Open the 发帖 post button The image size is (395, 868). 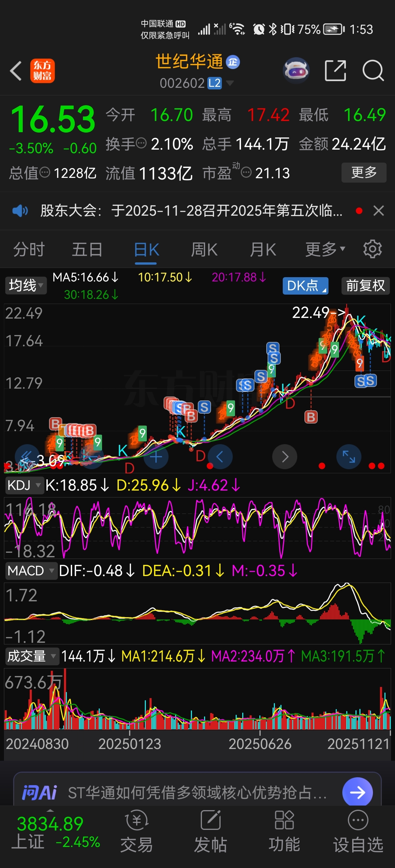click(210, 832)
